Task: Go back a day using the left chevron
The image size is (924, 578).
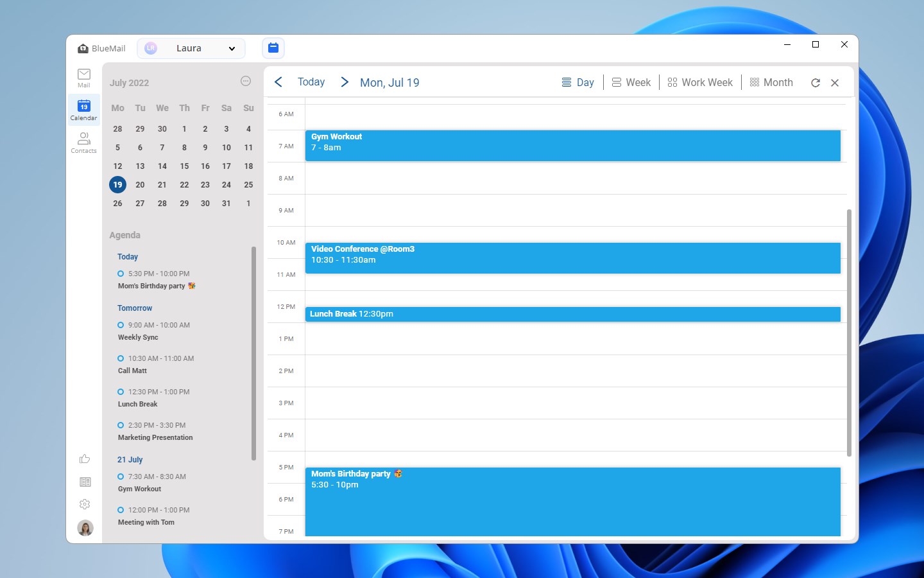Action: tap(278, 82)
